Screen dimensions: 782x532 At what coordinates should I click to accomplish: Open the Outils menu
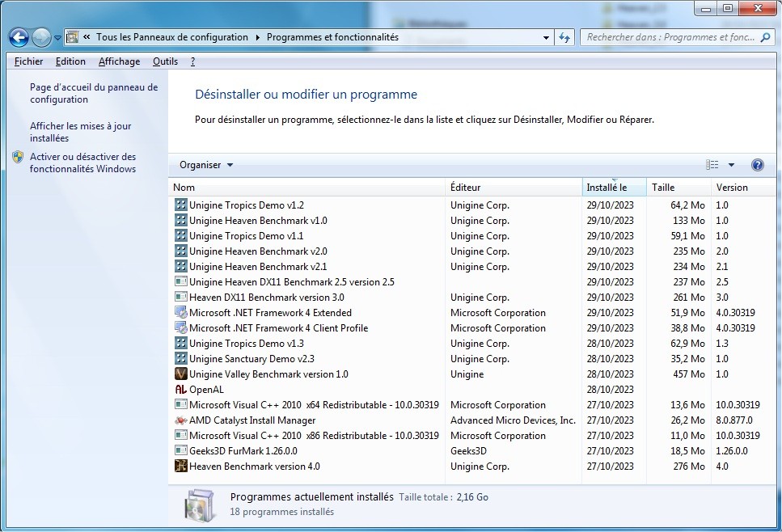pos(165,61)
